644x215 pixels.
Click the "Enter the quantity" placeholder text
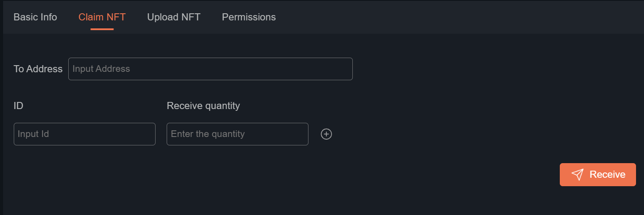(x=207, y=134)
